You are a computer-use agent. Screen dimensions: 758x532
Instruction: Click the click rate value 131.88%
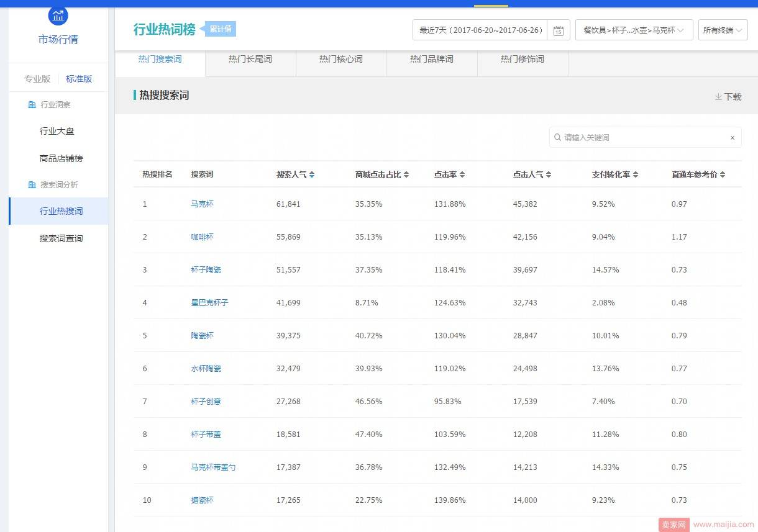450,204
